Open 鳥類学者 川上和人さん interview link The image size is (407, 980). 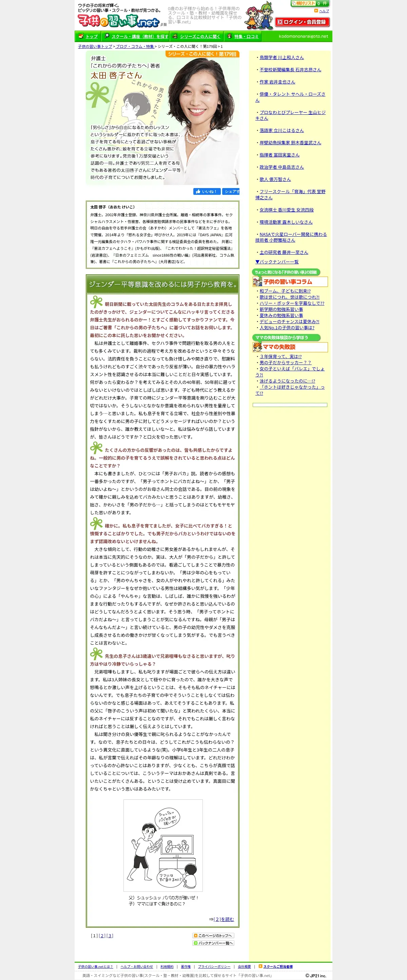pos(281,57)
